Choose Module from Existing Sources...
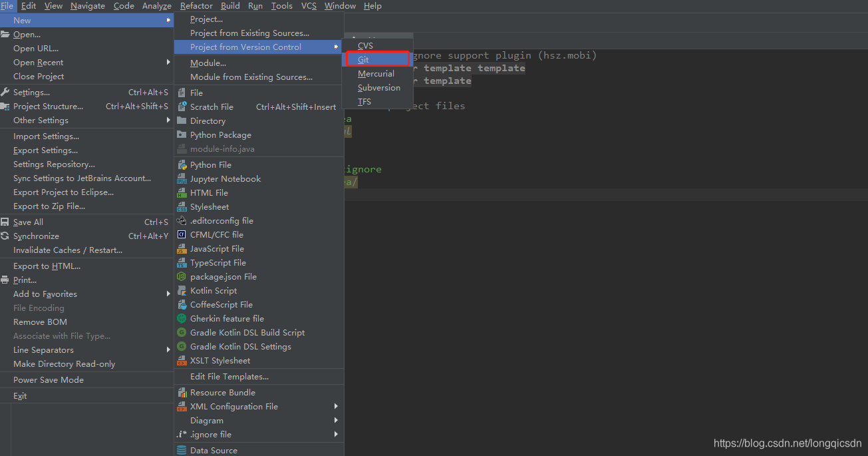868x456 pixels. tap(259, 77)
